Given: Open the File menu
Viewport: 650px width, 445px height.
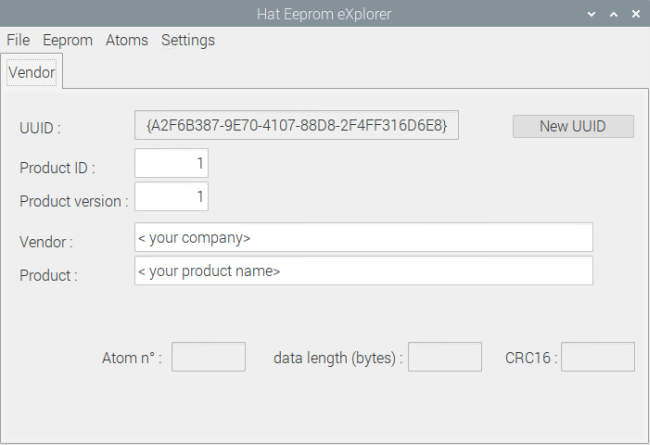Looking at the screenshot, I should 18,40.
